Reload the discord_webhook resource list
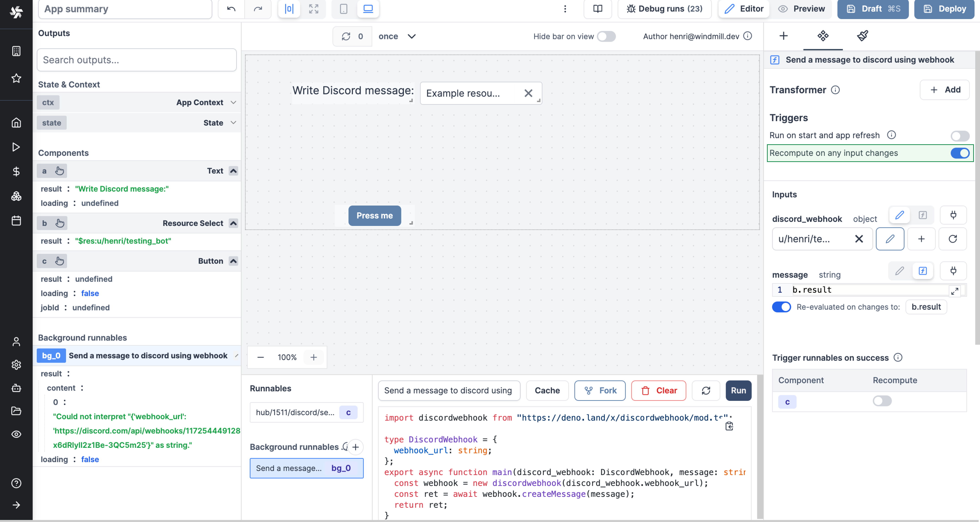Image resolution: width=980 pixels, height=522 pixels. pos(952,239)
